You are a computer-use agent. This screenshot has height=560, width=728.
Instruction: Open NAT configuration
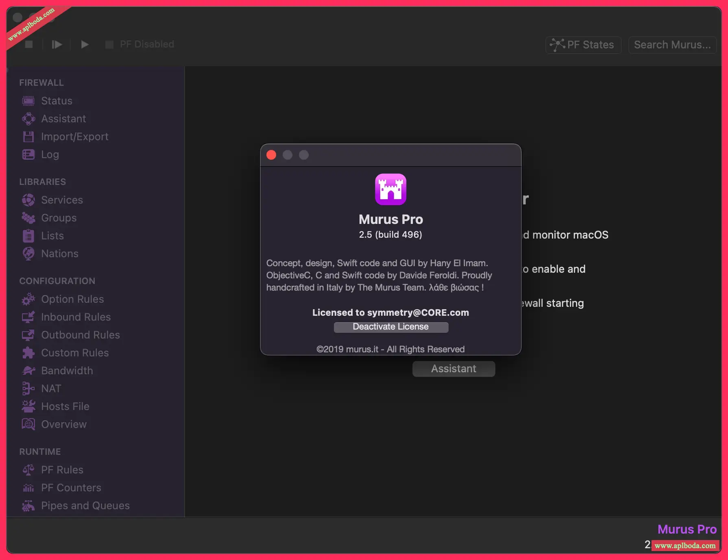coord(51,389)
